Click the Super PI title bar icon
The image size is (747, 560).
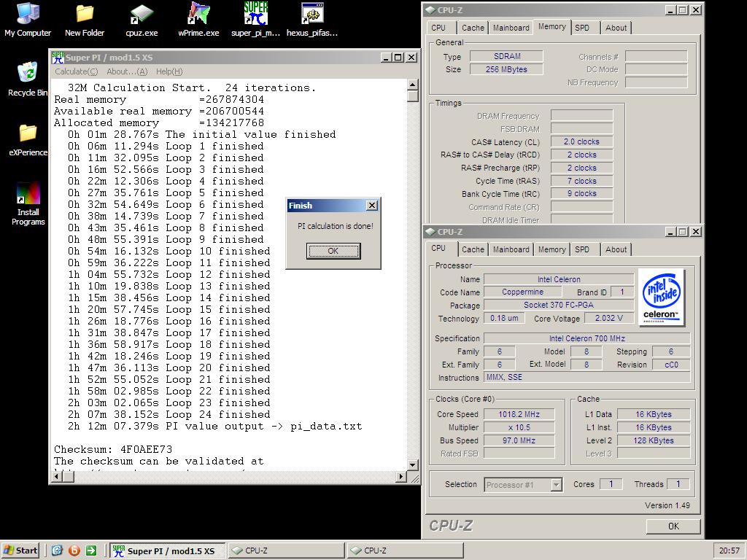tap(58, 58)
